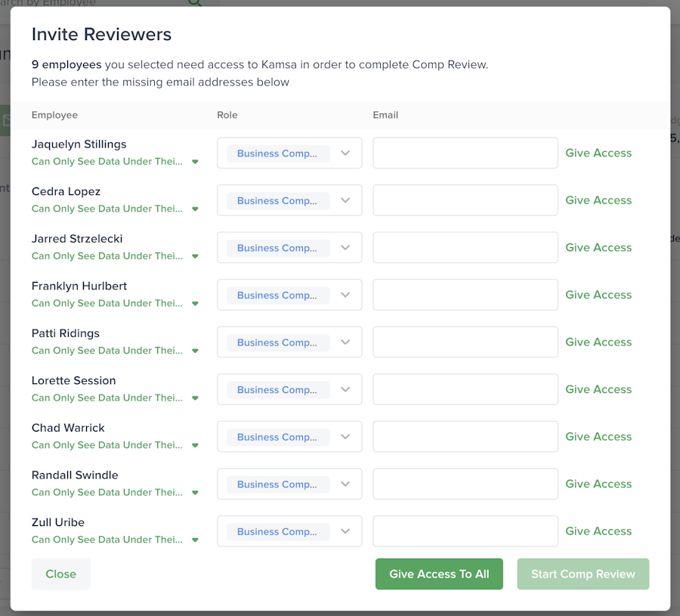Give access to Randall Swindle

(598, 484)
